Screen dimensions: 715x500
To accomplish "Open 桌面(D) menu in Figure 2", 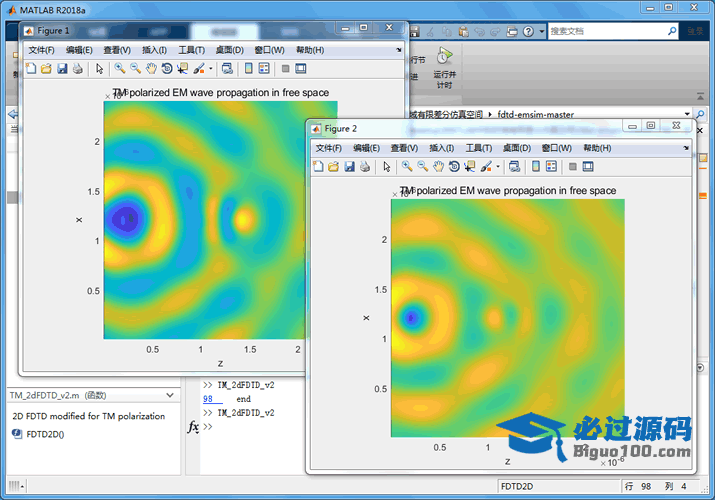I will point(517,148).
